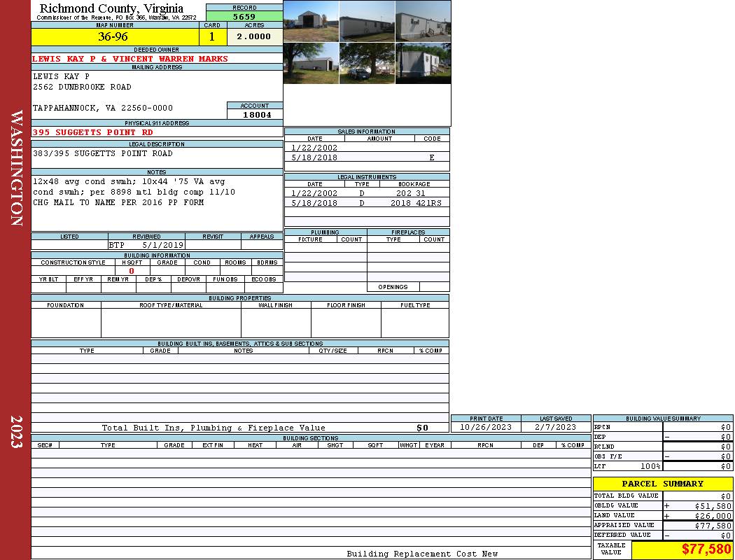Select physical address 395 Suggetts Point Rd

[92, 132]
